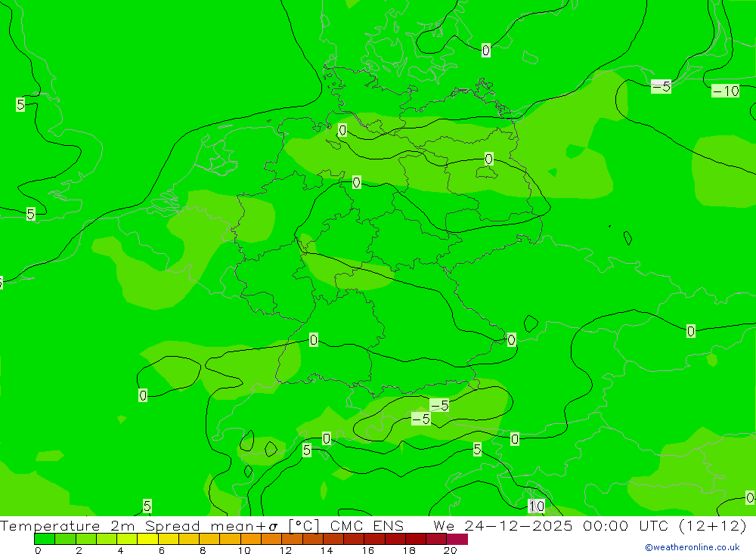Image resolution: width=756 pixels, height=554 pixels.
Task: Click the colorbar tick label '14'
Action: tap(327, 550)
